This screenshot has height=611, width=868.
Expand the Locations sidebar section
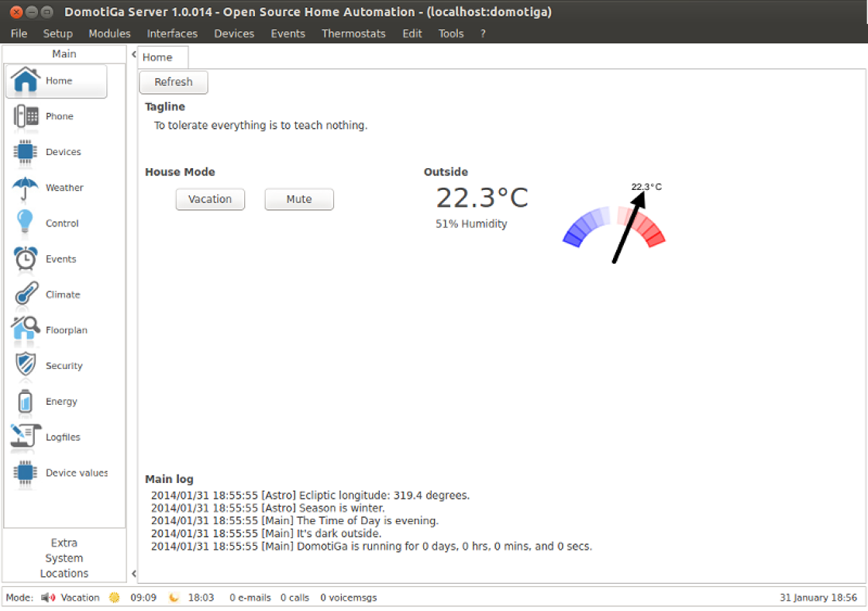(x=64, y=574)
